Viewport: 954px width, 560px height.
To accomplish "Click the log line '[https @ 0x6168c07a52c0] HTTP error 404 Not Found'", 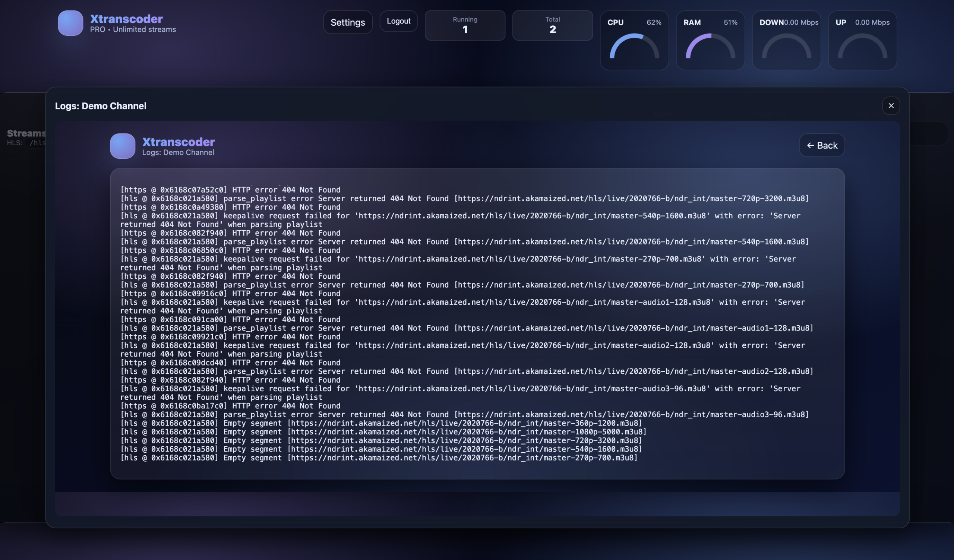I will [x=230, y=190].
